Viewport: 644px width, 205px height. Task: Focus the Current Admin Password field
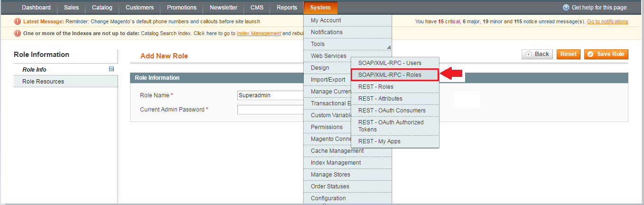click(x=270, y=110)
